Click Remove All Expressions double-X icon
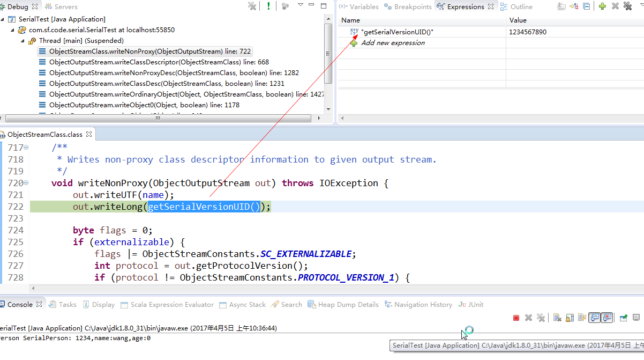This screenshot has height=360, width=644. [627, 6]
